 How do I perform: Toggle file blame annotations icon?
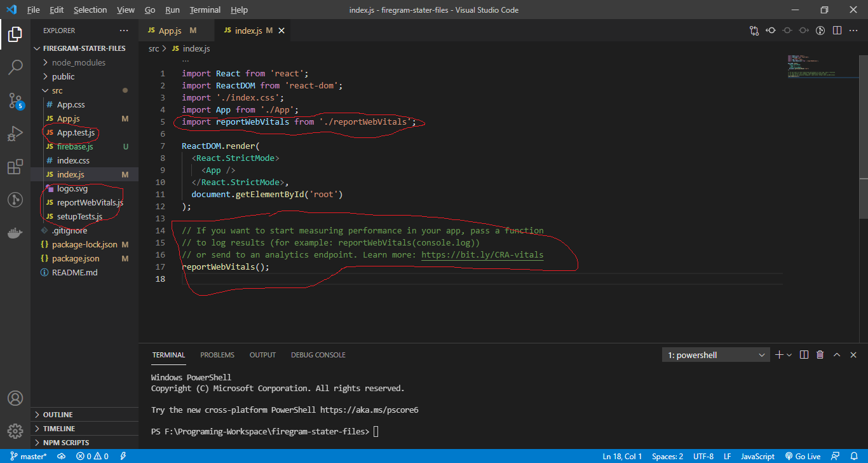tap(820, 30)
